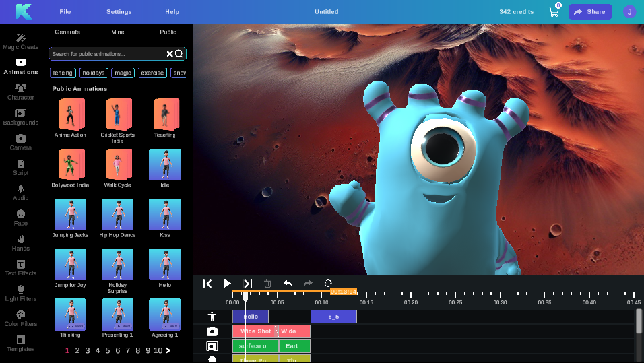Click the shopping cart icon
The width and height of the screenshot is (644, 363).
click(554, 11)
